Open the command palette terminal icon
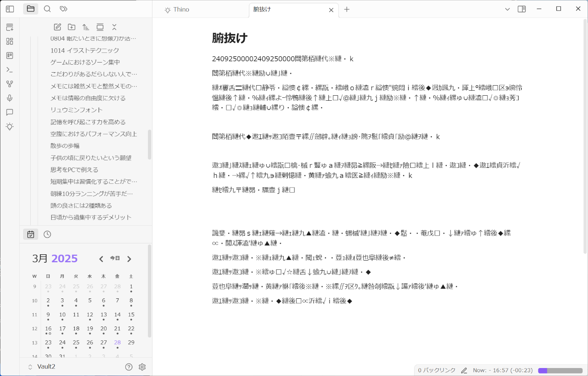The image size is (588, 376). coord(10,70)
